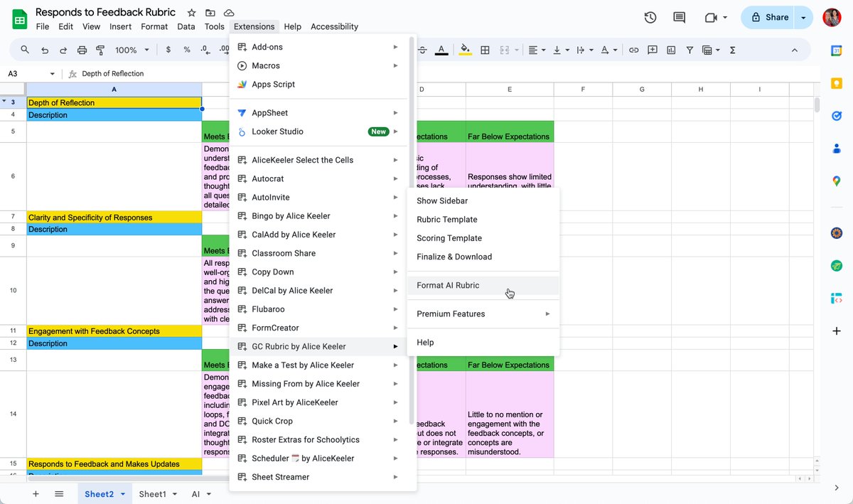Choose Apps Script from Extensions menu
The image size is (853, 504).
point(318,84)
